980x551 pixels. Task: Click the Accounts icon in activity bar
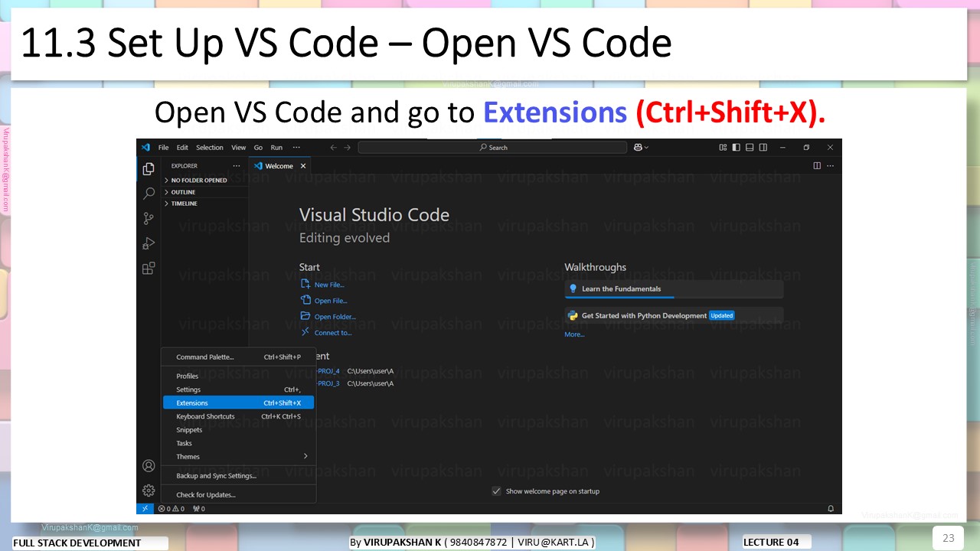tap(149, 465)
